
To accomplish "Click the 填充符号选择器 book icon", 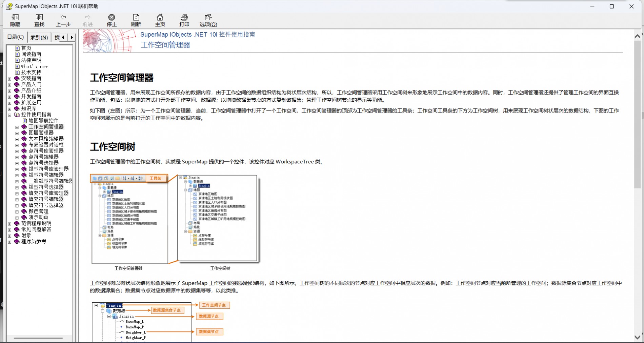I will pos(24,205).
